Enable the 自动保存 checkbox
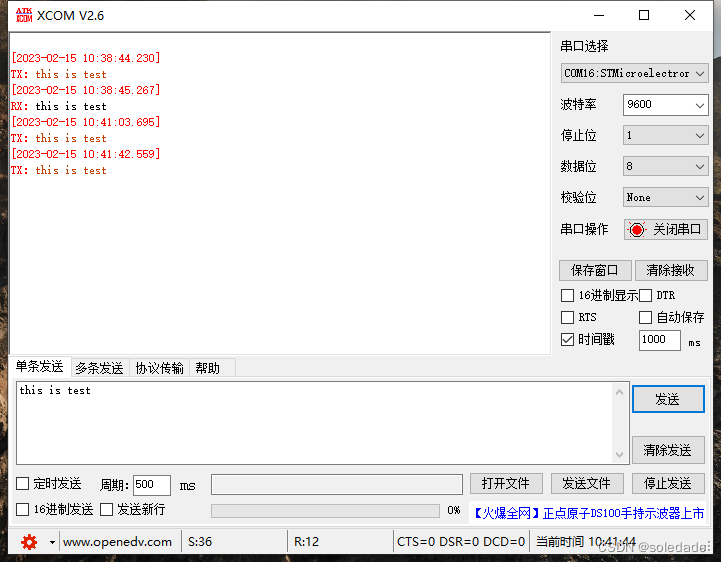Viewport: 721px width, 562px height. (646, 317)
